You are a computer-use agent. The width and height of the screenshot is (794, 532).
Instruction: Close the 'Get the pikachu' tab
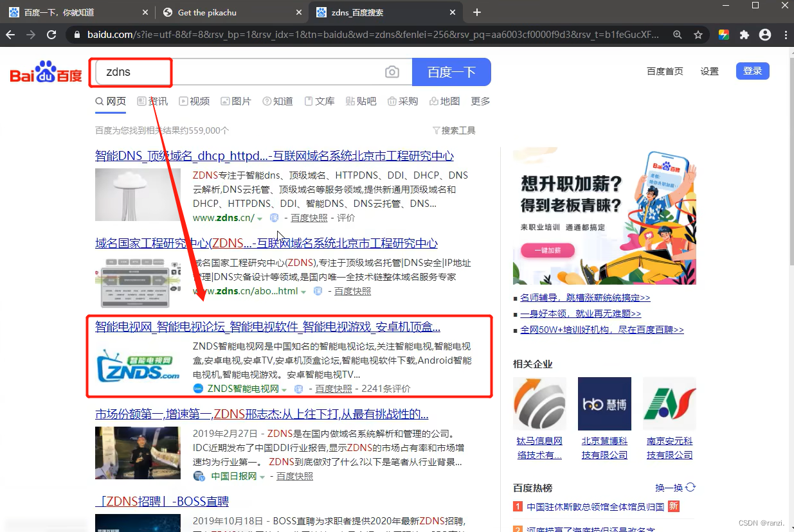tap(299, 12)
